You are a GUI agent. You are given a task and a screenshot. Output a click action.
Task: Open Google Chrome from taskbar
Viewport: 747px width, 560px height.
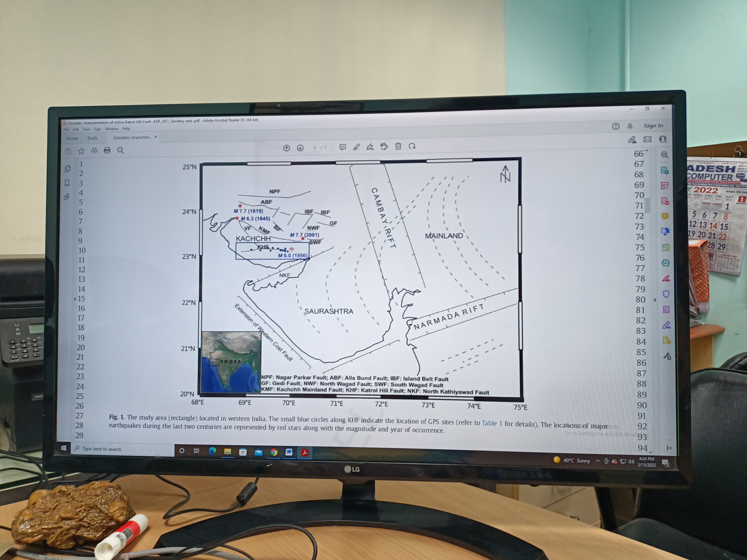(x=274, y=452)
